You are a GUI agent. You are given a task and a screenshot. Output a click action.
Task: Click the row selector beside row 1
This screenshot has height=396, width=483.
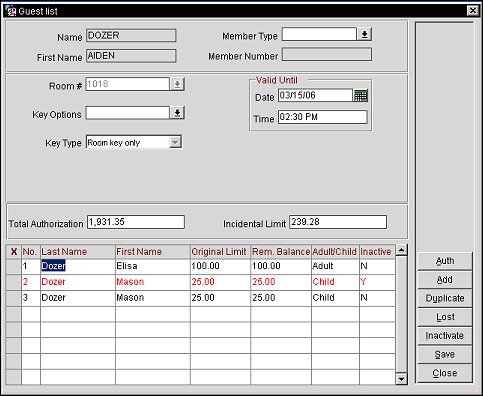pos(14,266)
